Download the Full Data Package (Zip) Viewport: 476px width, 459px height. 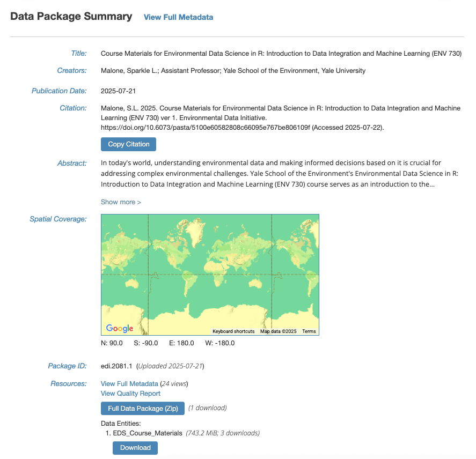click(x=143, y=409)
